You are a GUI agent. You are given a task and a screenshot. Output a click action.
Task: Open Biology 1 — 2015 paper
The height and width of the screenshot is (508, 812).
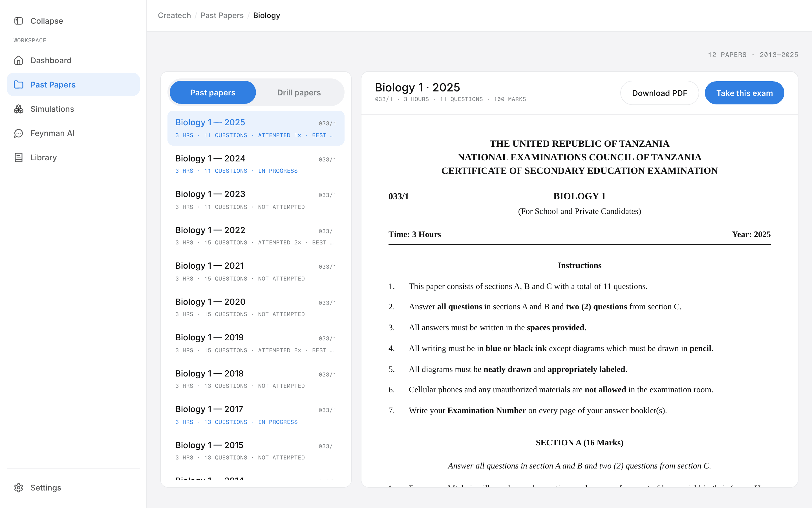(x=256, y=451)
